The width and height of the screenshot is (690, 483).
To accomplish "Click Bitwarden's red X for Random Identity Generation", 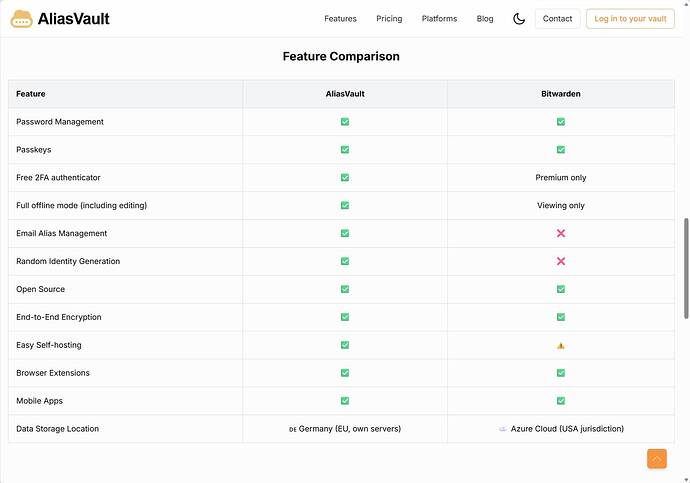I will (561, 261).
